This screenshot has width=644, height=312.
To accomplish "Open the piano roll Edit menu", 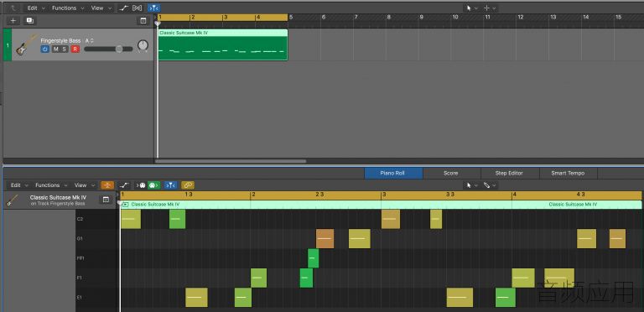I will click(18, 185).
